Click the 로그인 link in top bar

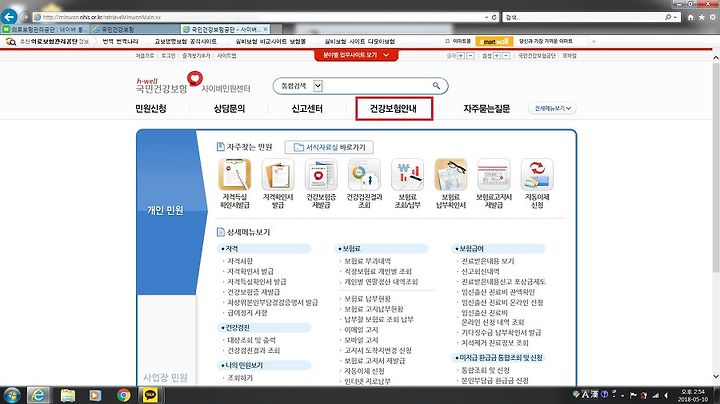coord(168,56)
